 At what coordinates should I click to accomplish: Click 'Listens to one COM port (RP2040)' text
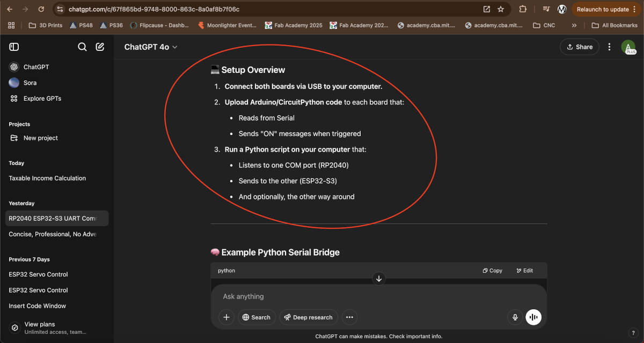(x=294, y=165)
